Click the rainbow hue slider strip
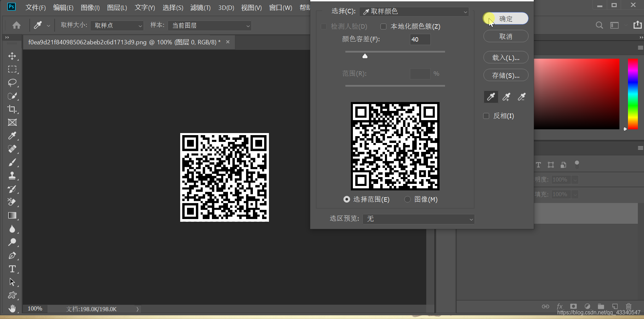This screenshot has height=319, width=644. point(633,94)
